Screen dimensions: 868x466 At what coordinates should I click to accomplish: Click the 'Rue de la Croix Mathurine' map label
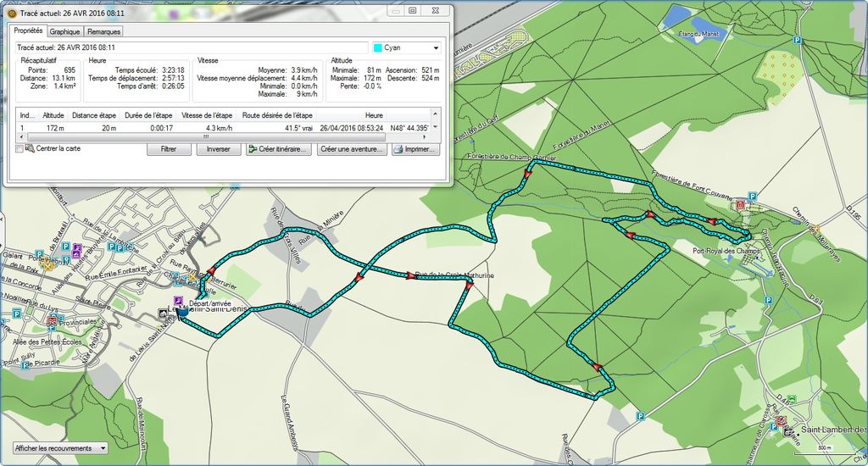[454, 275]
